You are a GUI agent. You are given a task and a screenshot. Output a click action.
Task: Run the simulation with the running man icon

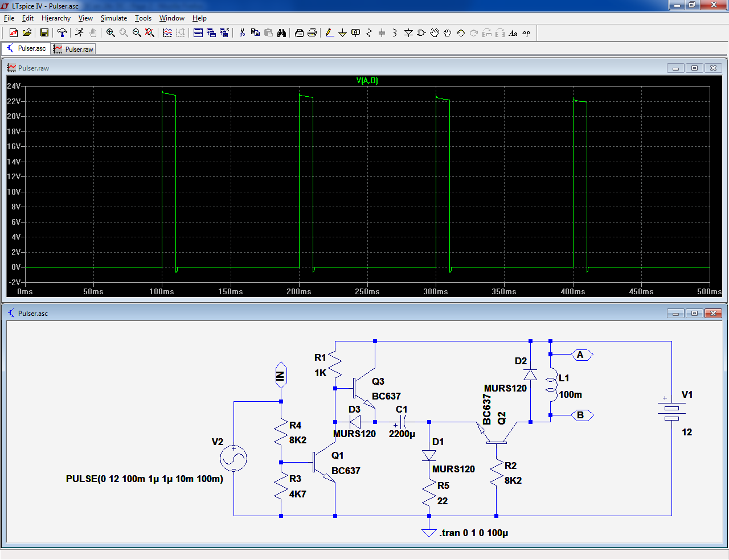(x=79, y=33)
